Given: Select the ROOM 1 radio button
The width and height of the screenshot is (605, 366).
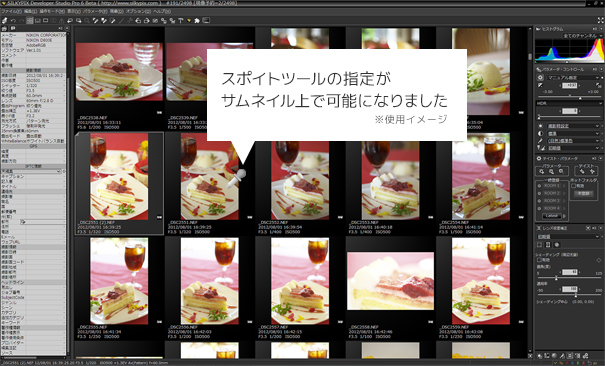Looking at the screenshot, I should click(539, 186).
